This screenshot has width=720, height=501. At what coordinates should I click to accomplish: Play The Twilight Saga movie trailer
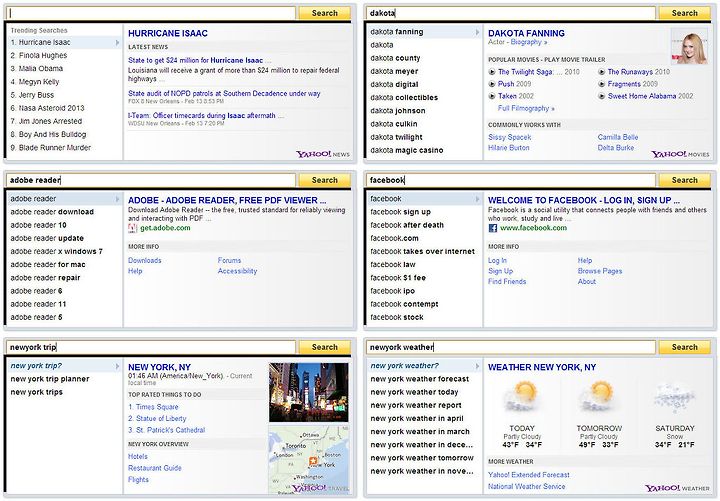coord(492,72)
